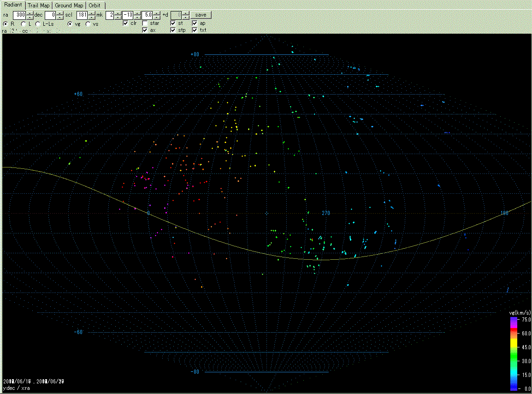Click the vg(km/s) color scale bar
The image size is (532, 394).
514,354
